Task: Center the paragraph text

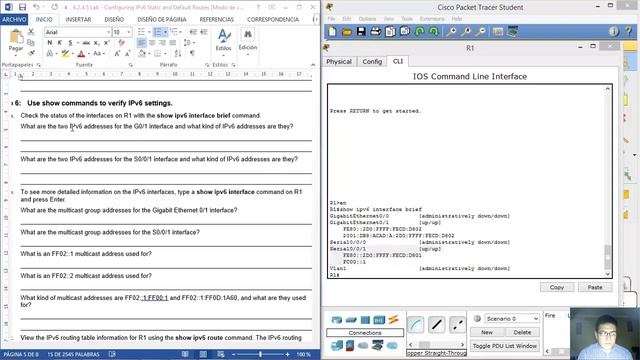Action: pos(152,43)
